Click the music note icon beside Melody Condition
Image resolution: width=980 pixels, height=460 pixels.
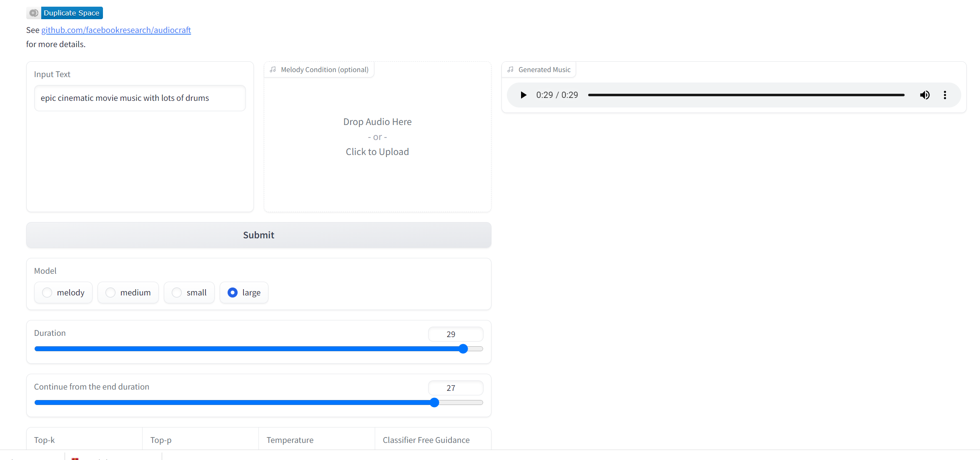[x=273, y=69]
